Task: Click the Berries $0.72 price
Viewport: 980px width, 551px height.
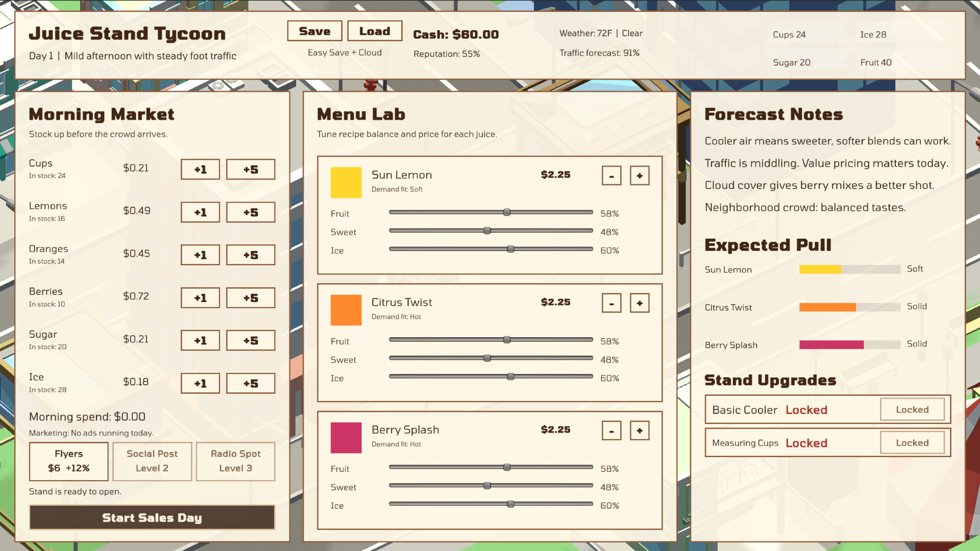Action: point(136,296)
